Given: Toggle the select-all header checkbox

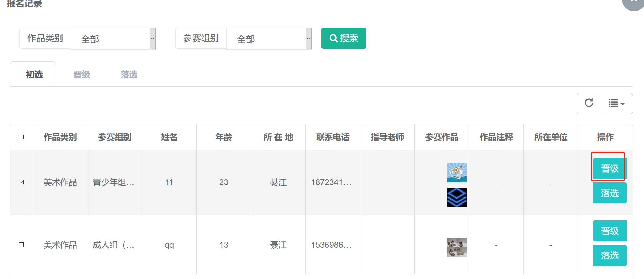Looking at the screenshot, I should tap(21, 137).
